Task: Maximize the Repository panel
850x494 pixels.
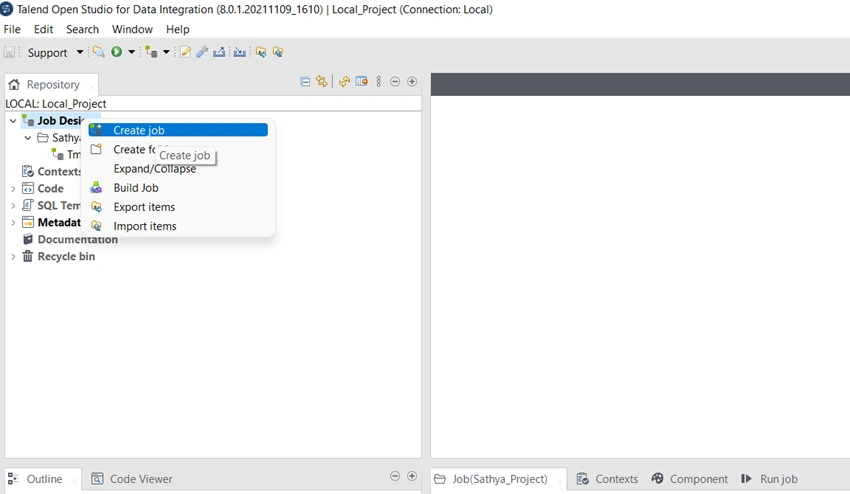Action: [412, 81]
